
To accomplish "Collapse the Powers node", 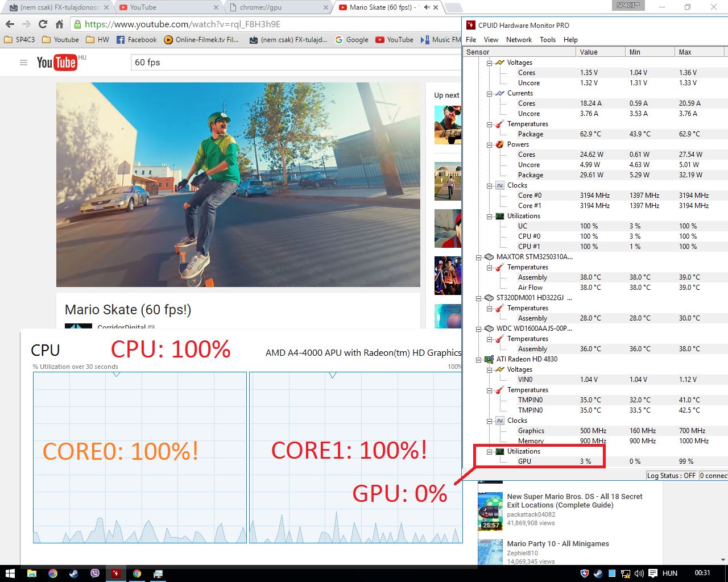I will coord(489,144).
